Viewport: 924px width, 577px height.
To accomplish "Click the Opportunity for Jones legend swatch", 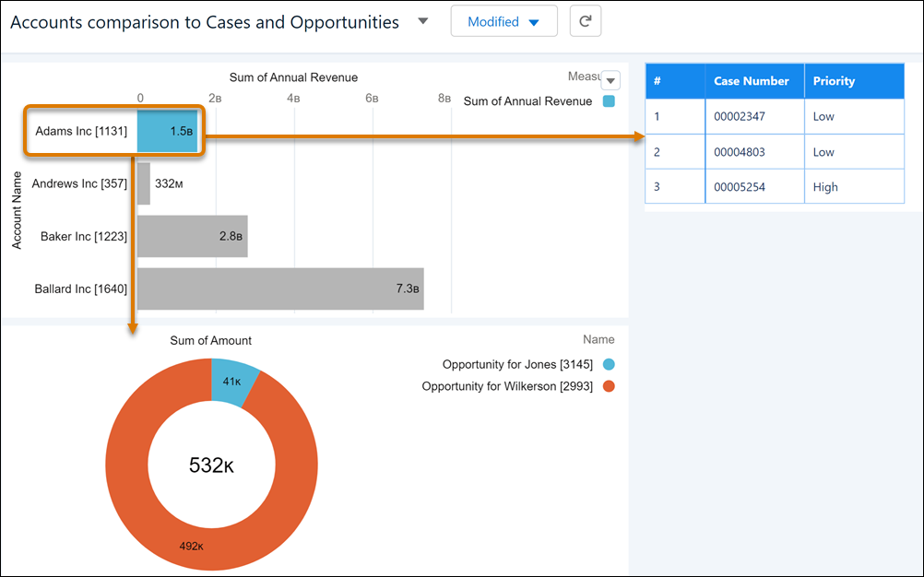I will pyautogui.click(x=609, y=364).
